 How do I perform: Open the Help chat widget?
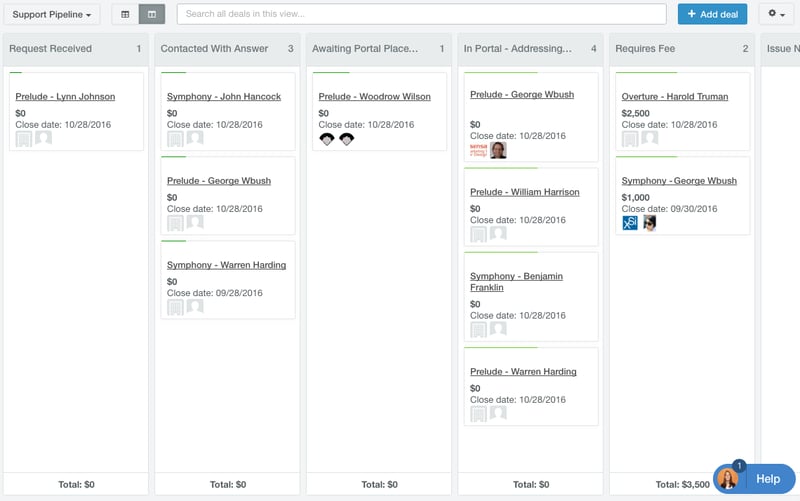(x=754, y=479)
